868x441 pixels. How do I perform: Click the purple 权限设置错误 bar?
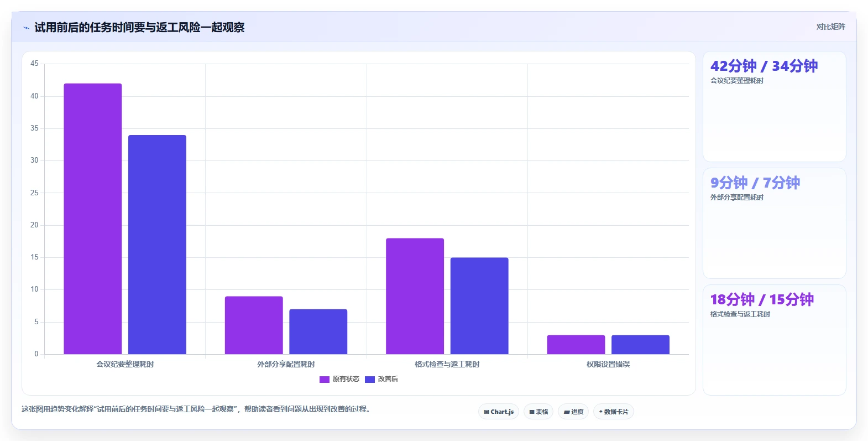point(576,345)
